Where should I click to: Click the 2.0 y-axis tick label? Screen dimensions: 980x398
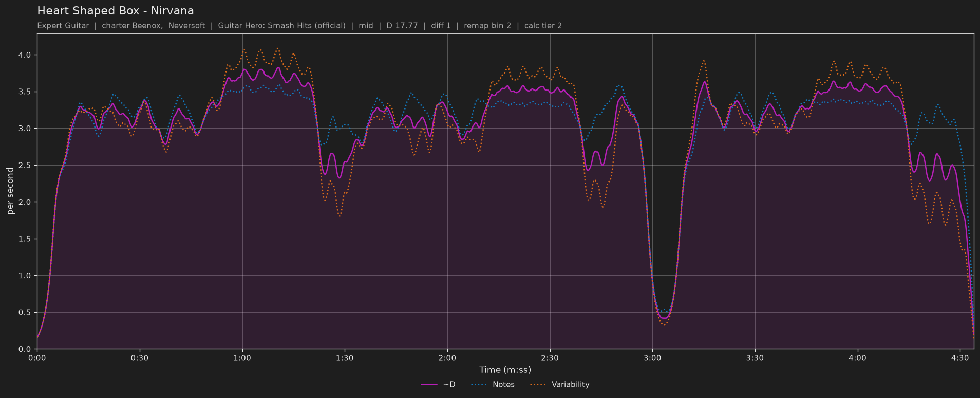(x=25, y=202)
